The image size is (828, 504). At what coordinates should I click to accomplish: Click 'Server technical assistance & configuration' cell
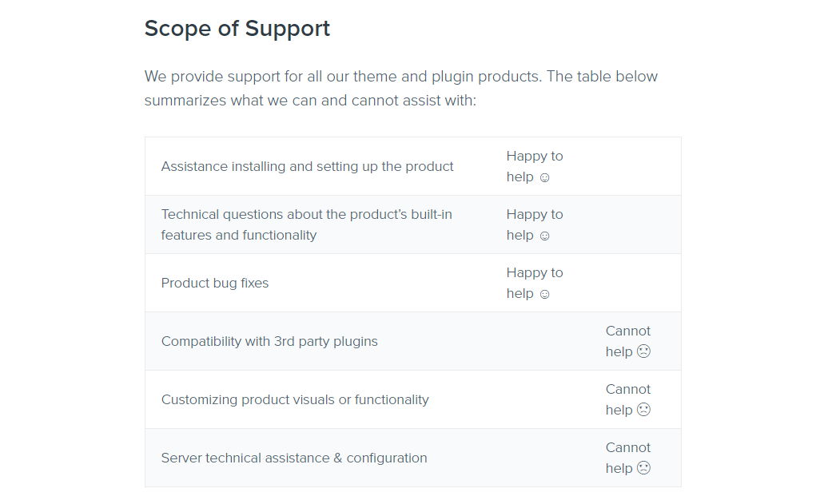(294, 458)
